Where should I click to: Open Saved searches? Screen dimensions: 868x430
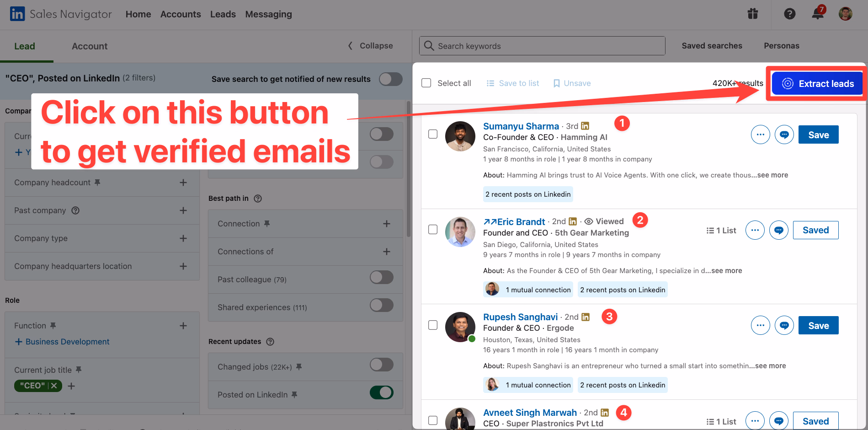[x=712, y=46]
